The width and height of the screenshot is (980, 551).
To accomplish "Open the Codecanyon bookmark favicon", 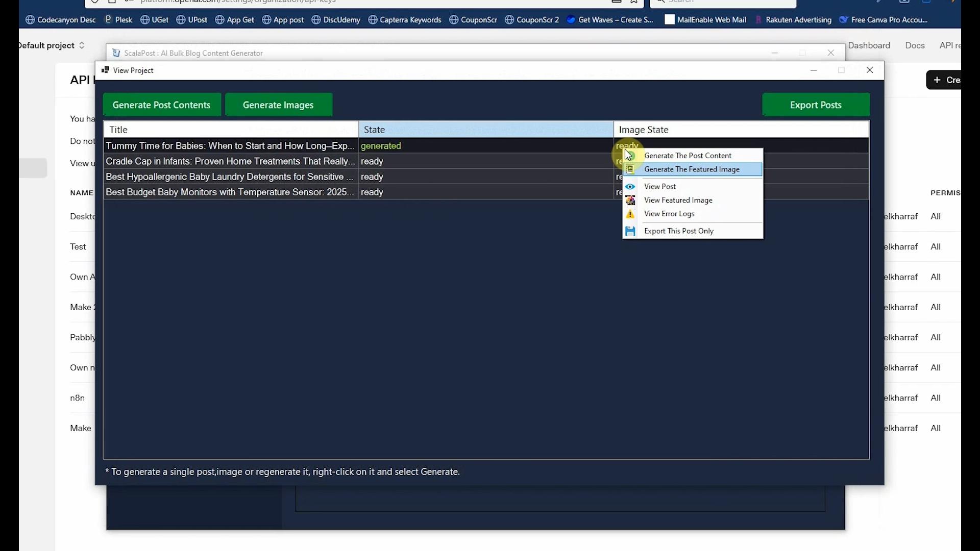I will pos(31,19).
